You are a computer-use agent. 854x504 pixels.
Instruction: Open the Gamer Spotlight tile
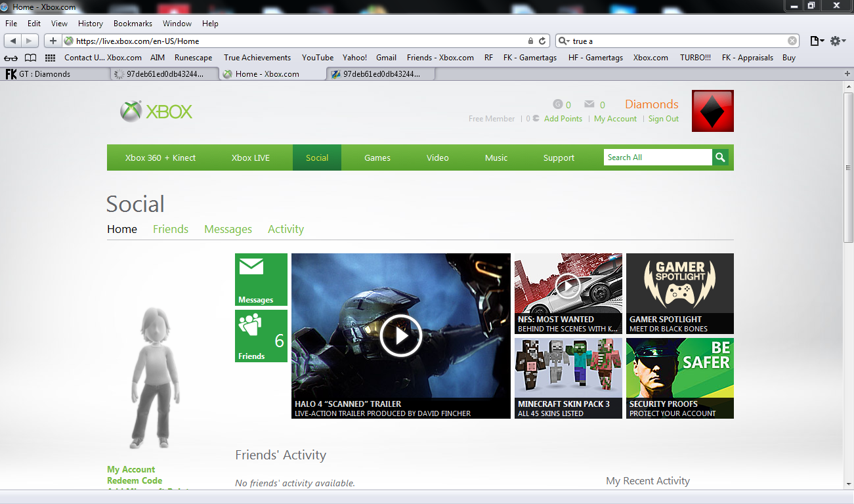[680, 294]
